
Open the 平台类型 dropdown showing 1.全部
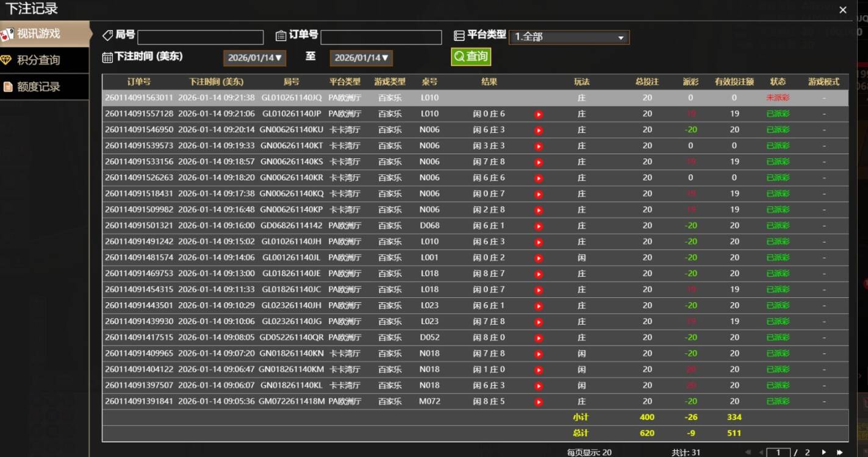pos(569,37)
